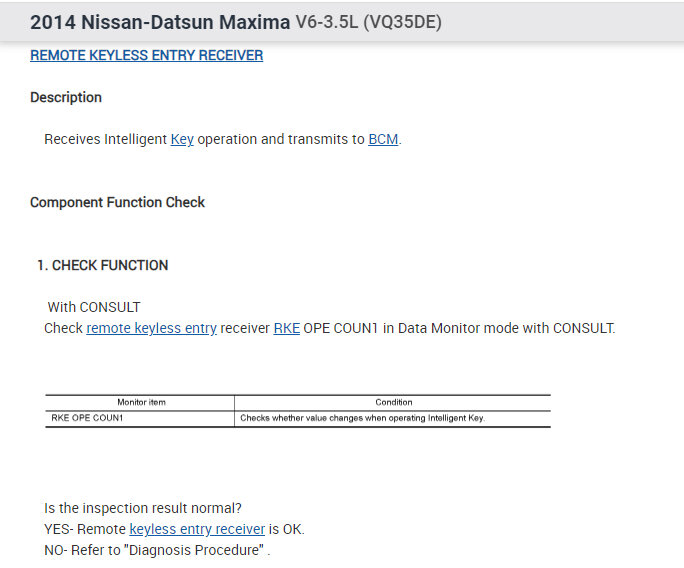The image size is (684, 568).
Task: Click the 'Monitor item' table column header
Action: pos(141,402)
